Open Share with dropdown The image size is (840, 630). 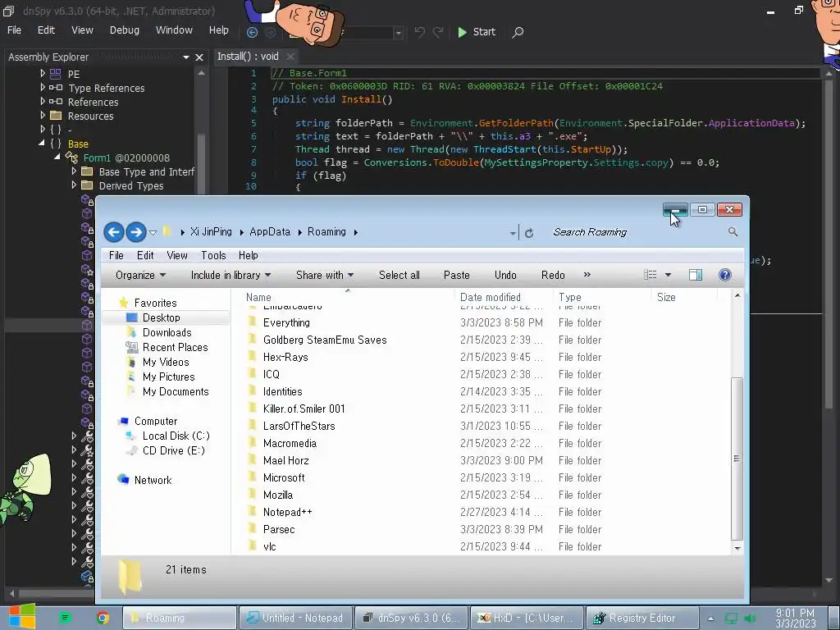tap(325, 275)
